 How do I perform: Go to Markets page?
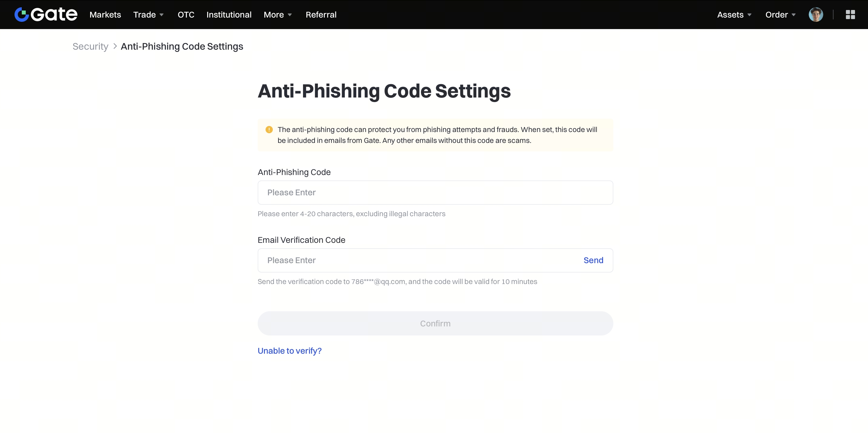coord(105,15)
